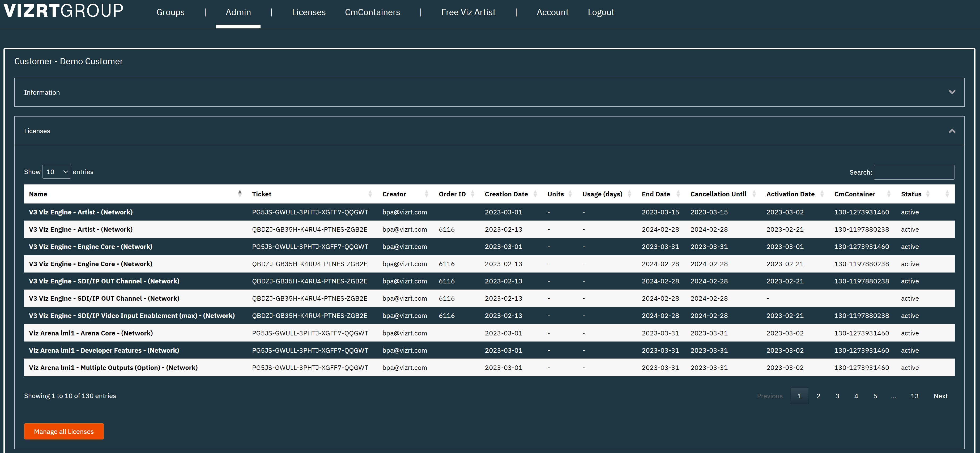Open the Groups menu

[x=171, y=12]
